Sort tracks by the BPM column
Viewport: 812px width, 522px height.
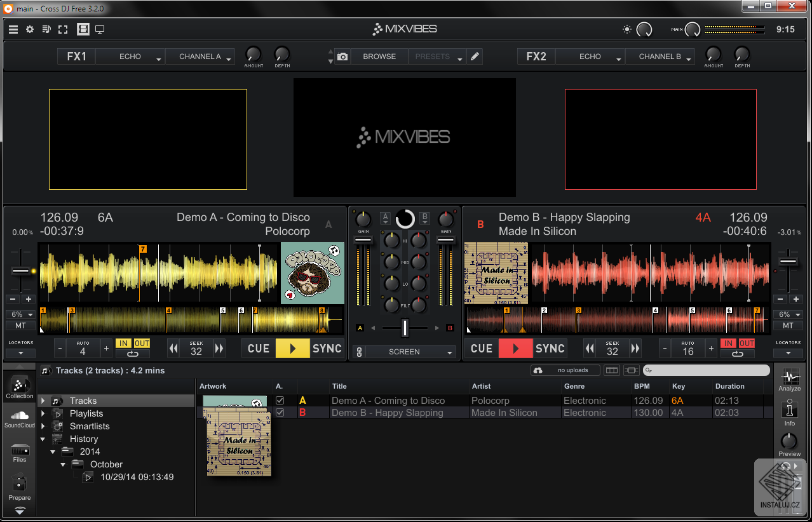point(642,386)
